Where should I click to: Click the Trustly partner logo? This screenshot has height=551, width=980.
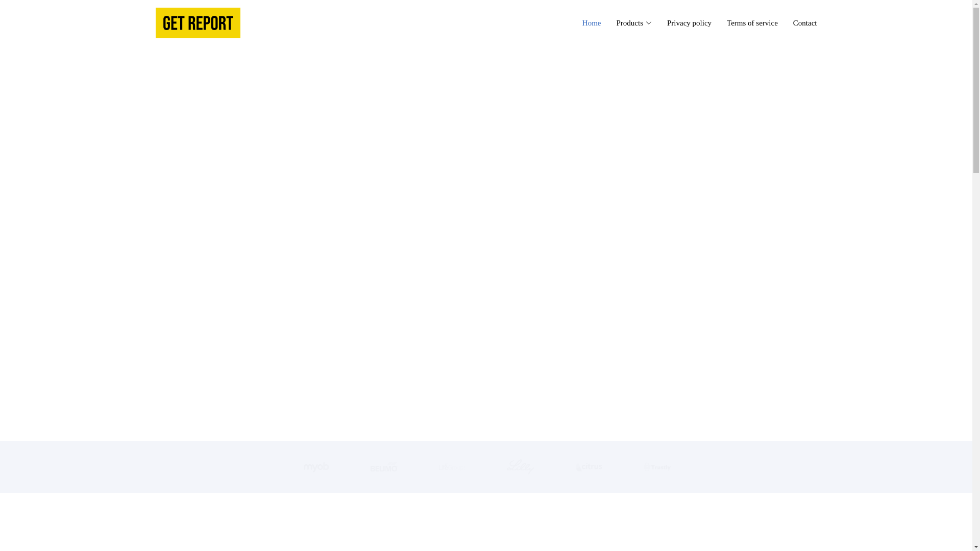click(x=657, y=467)
